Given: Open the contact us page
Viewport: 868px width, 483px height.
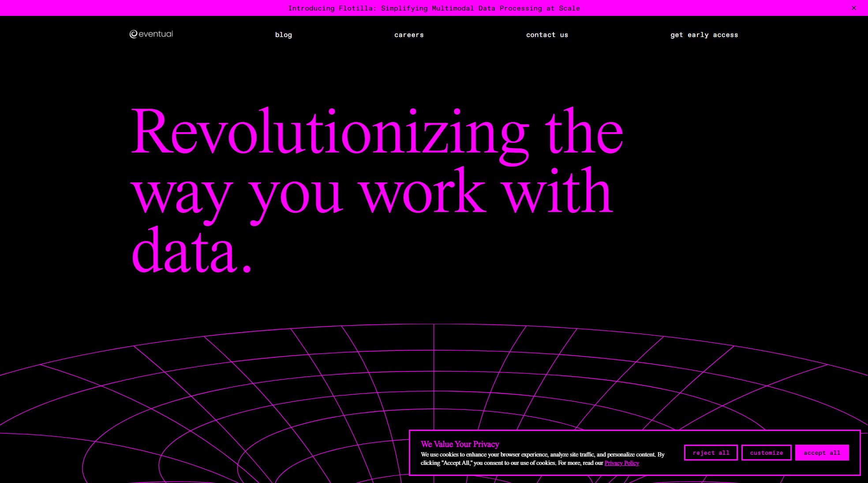Looking at the screenshot, I should (x=547, y=35).
